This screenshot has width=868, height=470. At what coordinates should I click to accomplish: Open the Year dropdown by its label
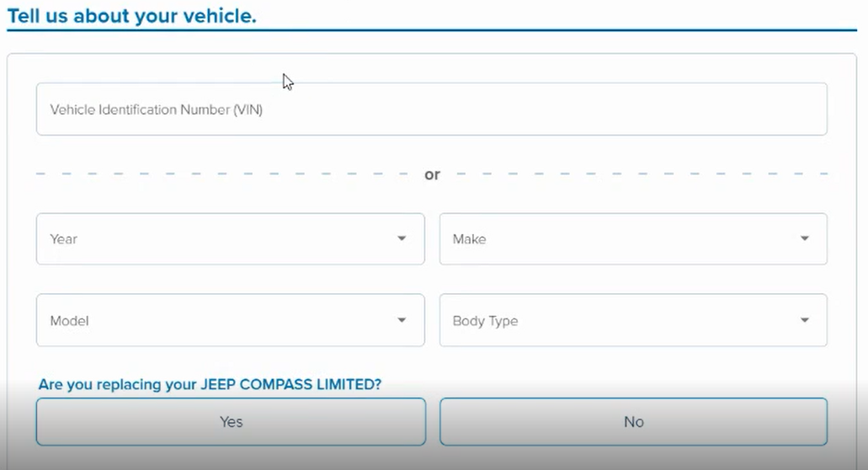pos(64,239)
